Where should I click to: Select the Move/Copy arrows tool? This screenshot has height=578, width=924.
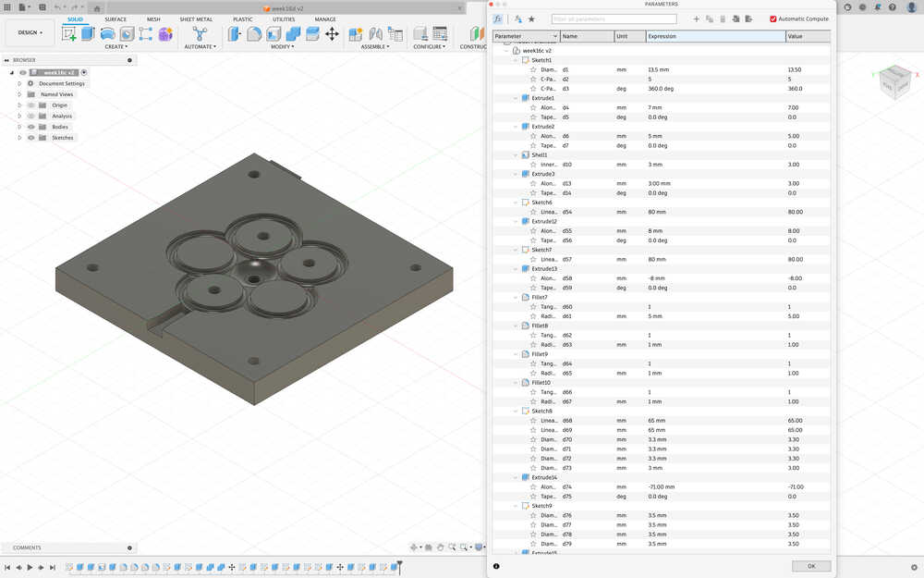tap(332, 33)
